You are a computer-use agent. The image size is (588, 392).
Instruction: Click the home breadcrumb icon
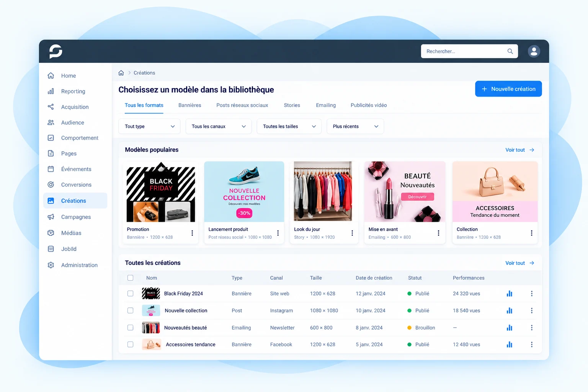121,73
